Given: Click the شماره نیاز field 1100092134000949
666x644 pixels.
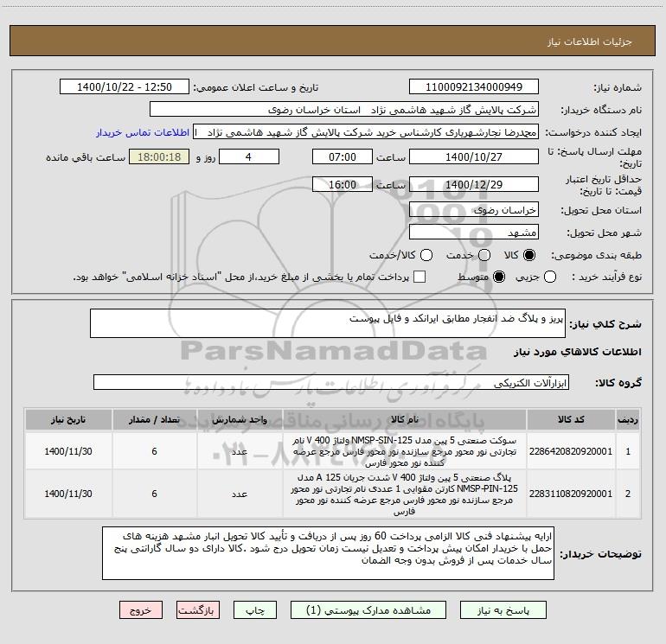Looking at the screenshot, I should click(474, 86).
